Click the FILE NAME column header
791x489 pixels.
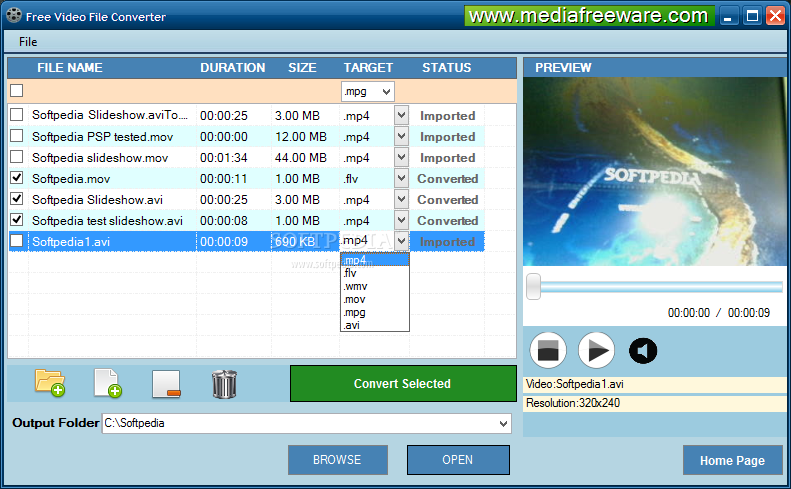(70, 68)
